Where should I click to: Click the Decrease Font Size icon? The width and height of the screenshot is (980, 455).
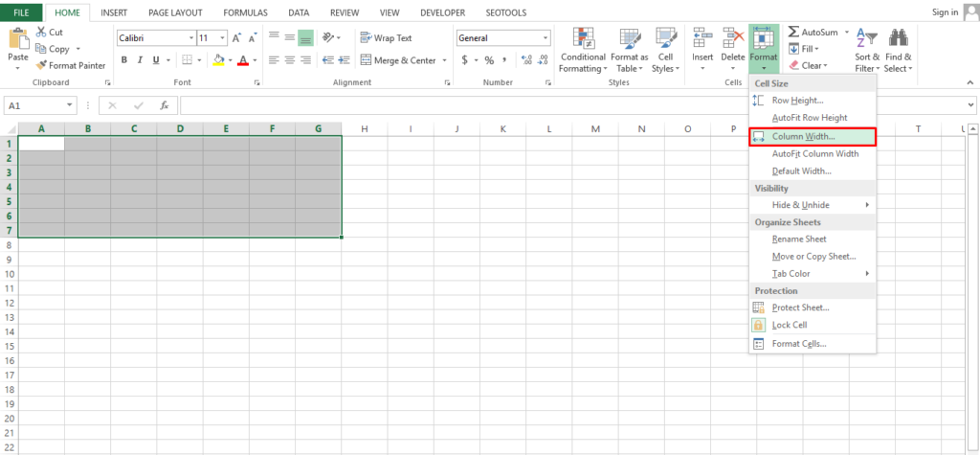pos(253,38)
